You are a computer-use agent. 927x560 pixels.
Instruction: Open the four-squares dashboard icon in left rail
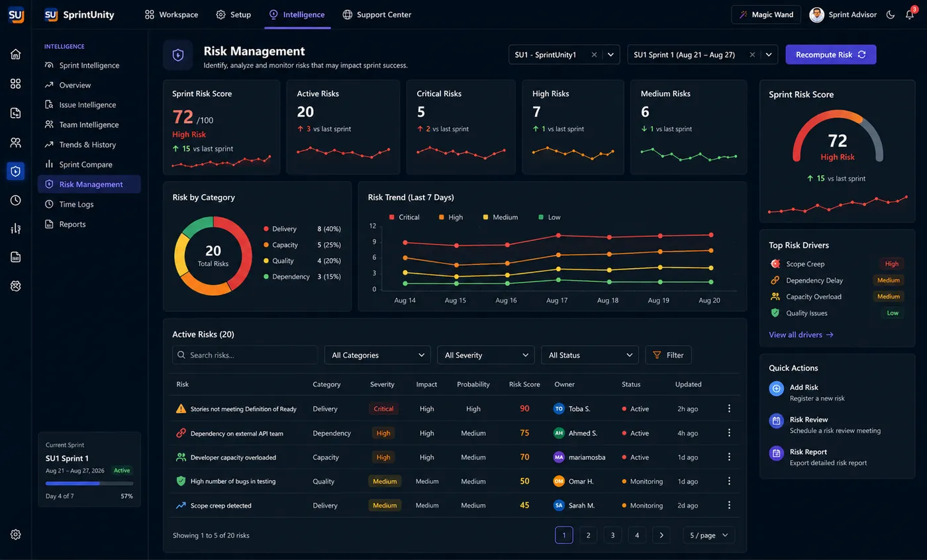[x=15, y=83]
